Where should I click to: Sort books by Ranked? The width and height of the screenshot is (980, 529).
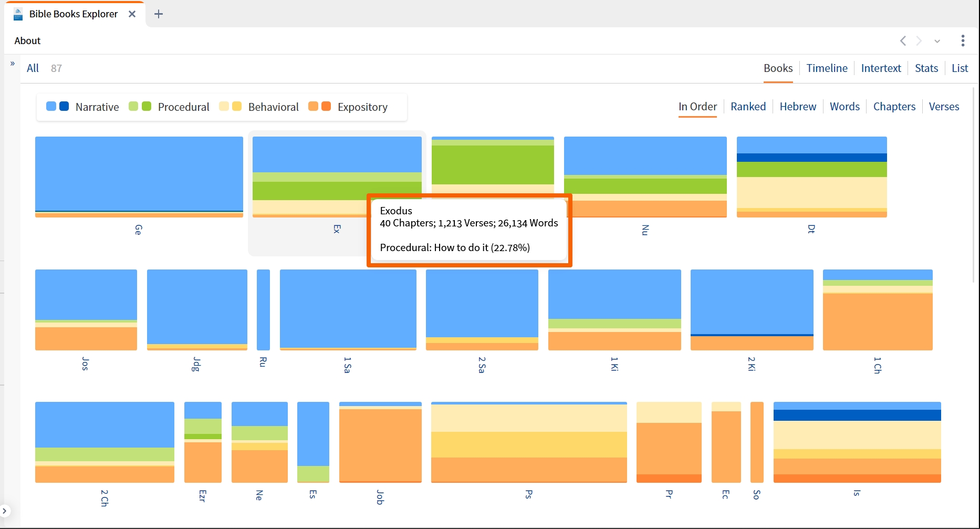tap(748, 107)
